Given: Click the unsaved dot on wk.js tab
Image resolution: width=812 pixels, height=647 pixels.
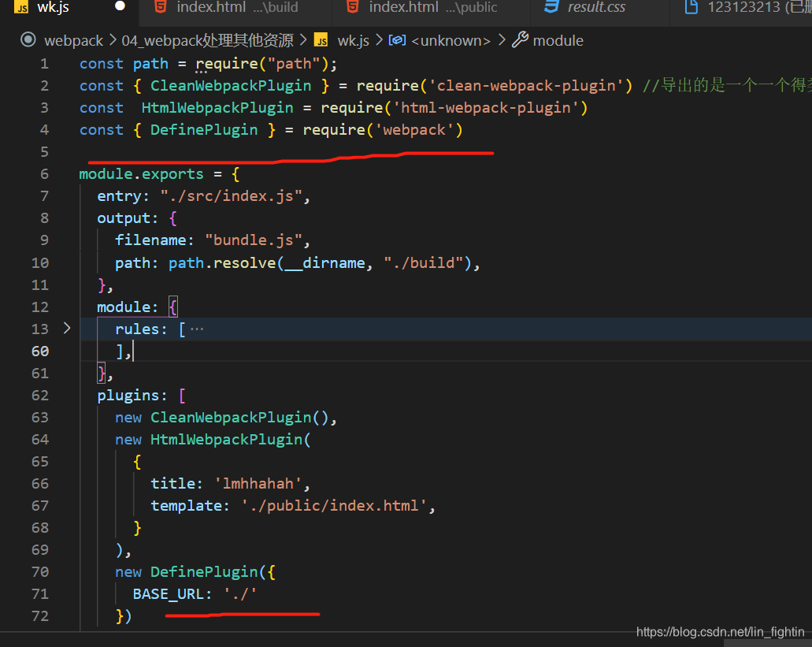Looking at the screenshot, I should coord(120,6).
